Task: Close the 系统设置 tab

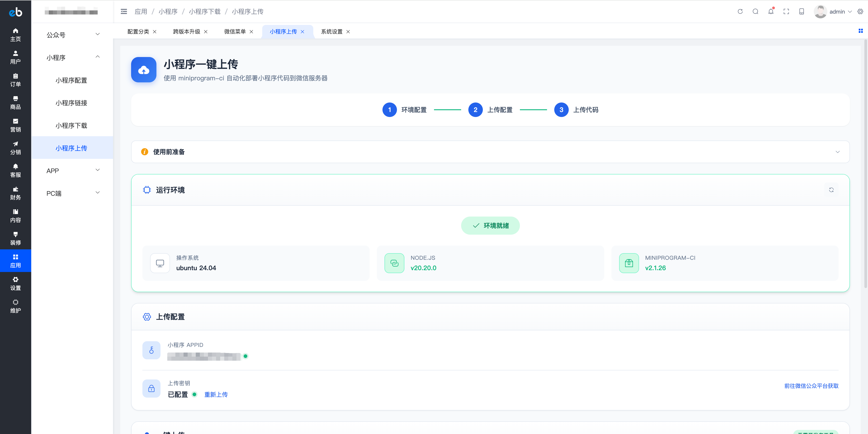Action: tap(348, 32)
